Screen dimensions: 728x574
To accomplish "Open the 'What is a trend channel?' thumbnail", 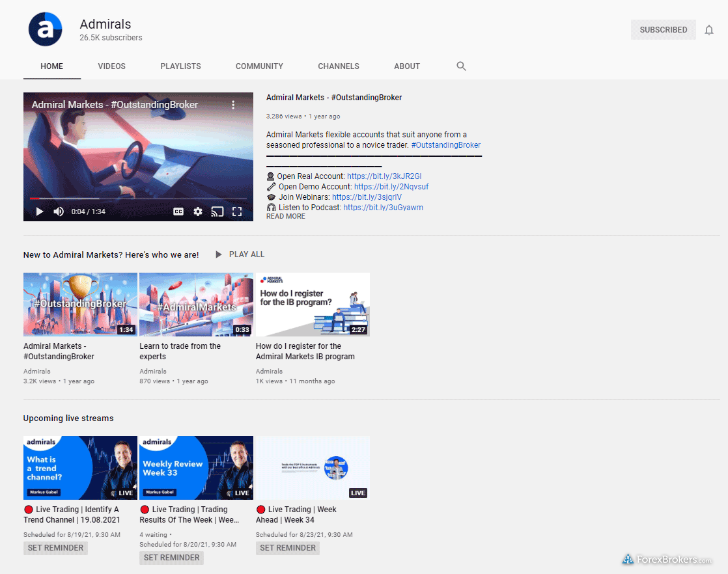I will [x=80, y=468].
